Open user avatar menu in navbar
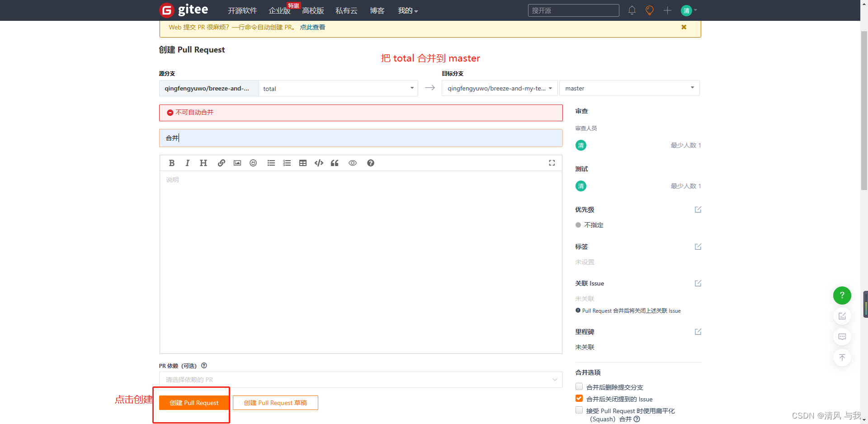 [689, 10]
